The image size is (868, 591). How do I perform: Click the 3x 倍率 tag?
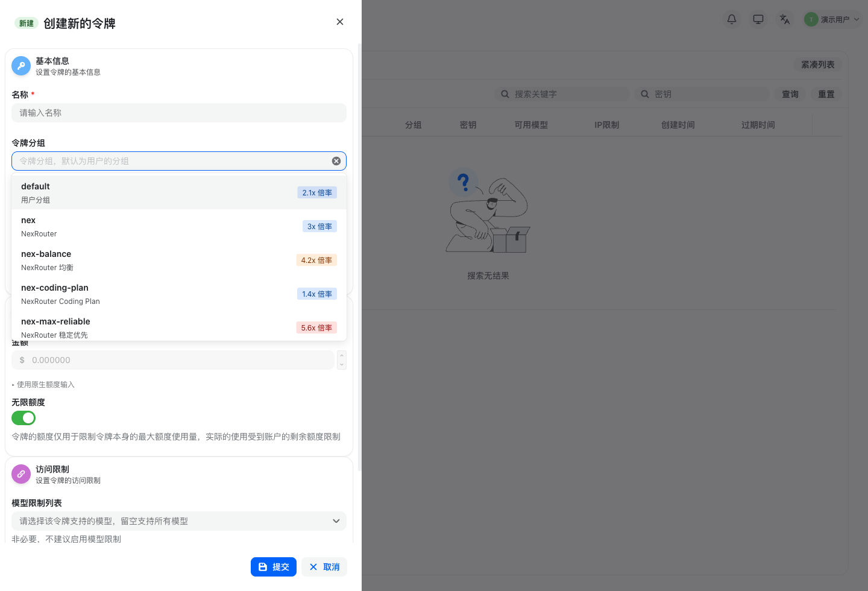pos(319,226)
